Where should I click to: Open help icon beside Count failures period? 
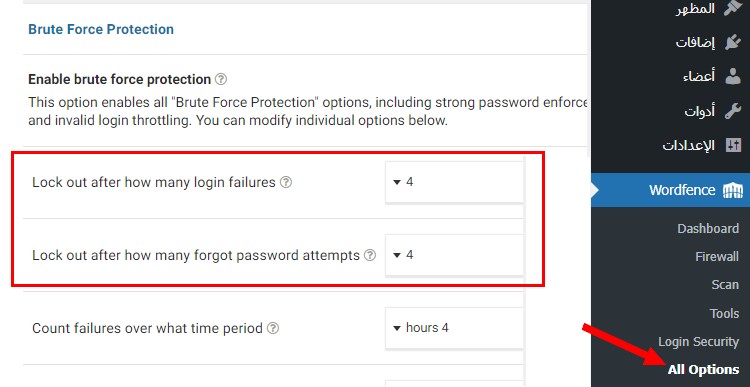tap(273, 329)
